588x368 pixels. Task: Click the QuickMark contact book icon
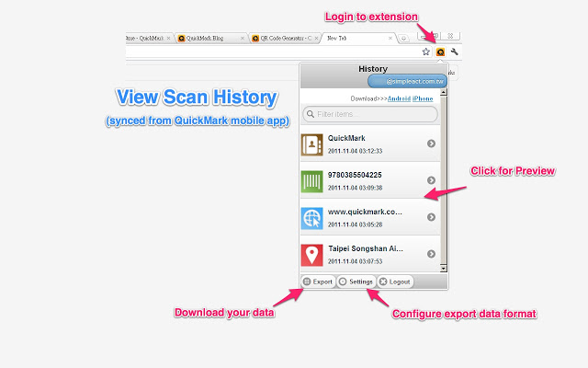[x=311, y=144]
